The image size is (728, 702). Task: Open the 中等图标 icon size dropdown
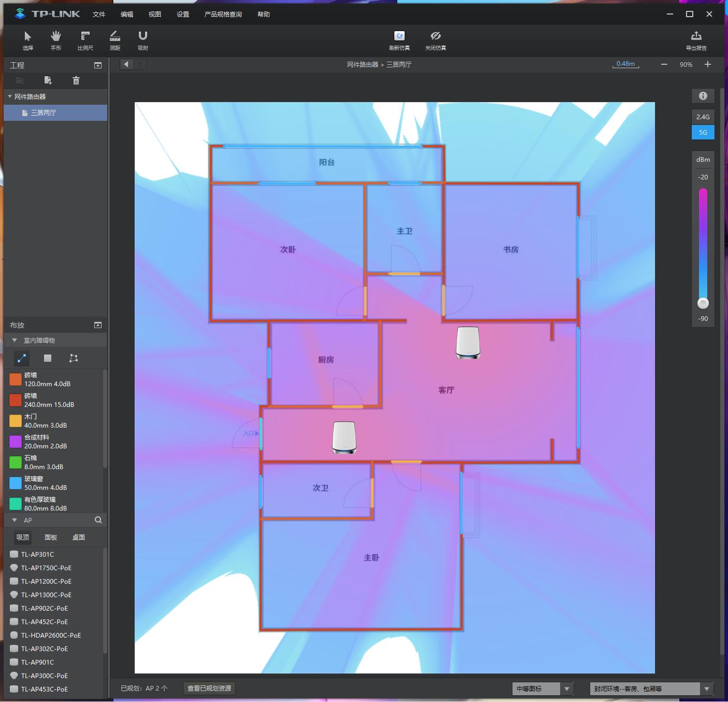click(x=566, y=689)
